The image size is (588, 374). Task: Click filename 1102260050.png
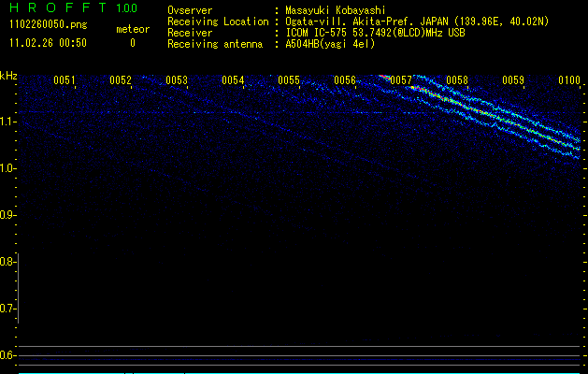point(49,24)
